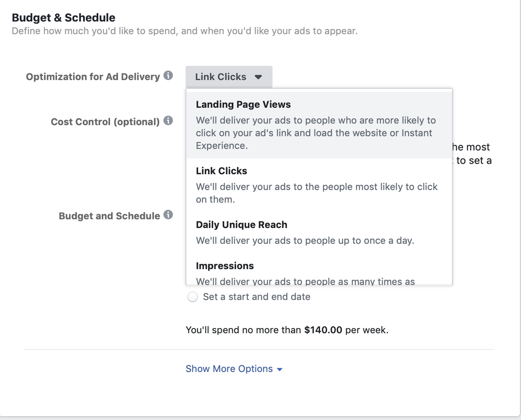Click info icon beside Optimization for Ad Delivery
521x420 pixels.
point(168,76)
